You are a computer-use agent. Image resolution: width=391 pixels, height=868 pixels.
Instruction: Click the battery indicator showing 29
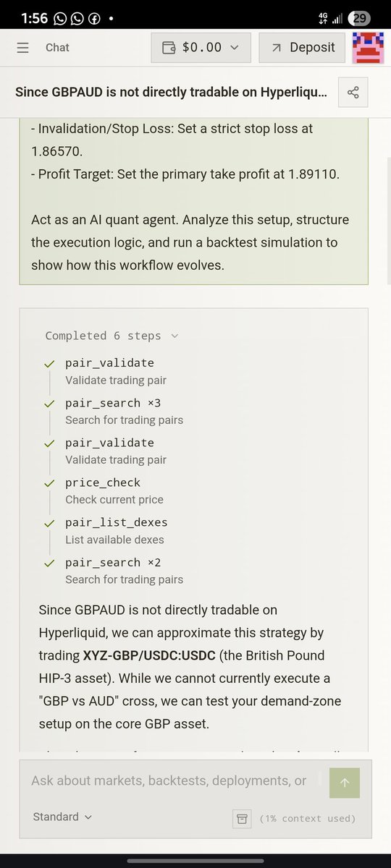[358, 18]
